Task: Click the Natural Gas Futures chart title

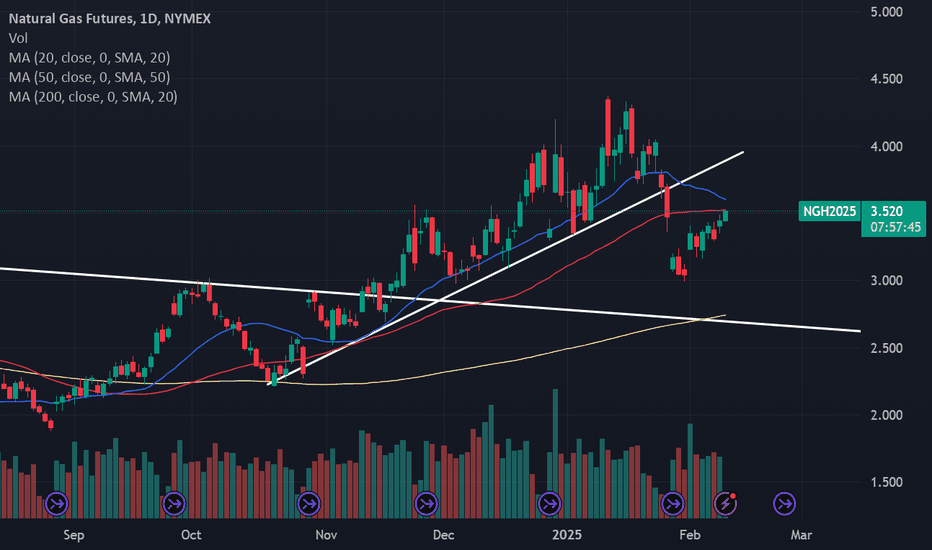Action: click(x=109, y=18)
